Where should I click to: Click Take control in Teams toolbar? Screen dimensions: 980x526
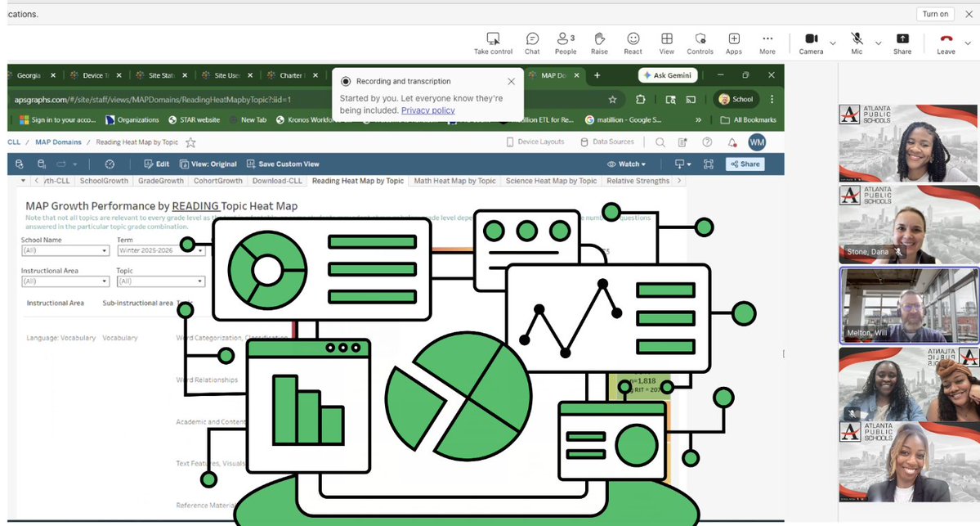[493, 44]
